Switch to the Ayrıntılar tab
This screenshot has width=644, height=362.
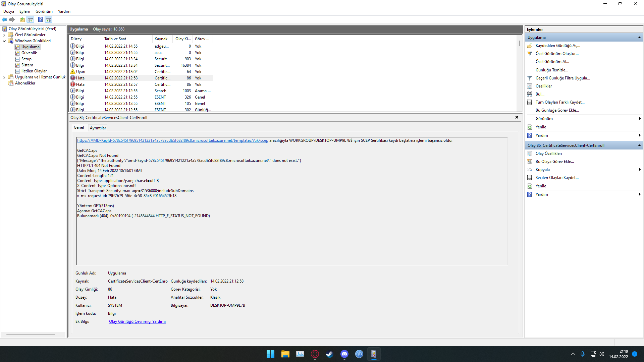98,128
